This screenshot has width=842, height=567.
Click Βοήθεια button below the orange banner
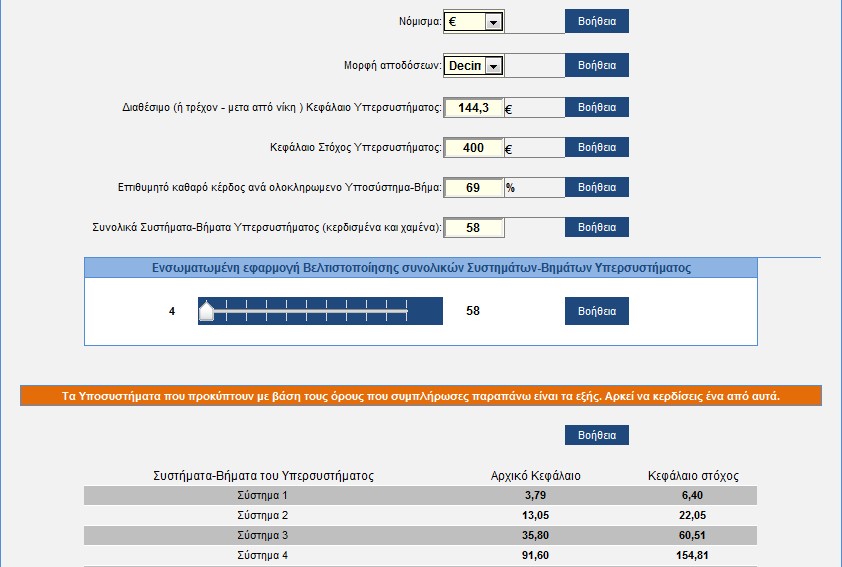[x=597, y=435]
